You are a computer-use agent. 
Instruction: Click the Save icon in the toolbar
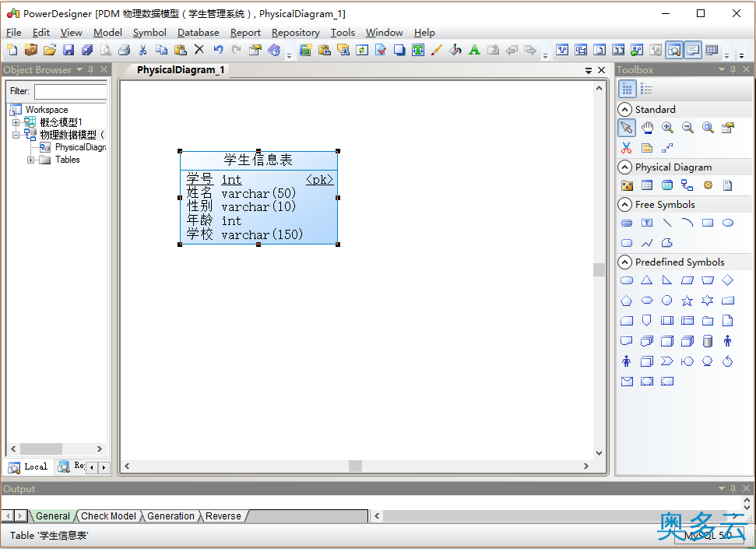click(69, 50)
